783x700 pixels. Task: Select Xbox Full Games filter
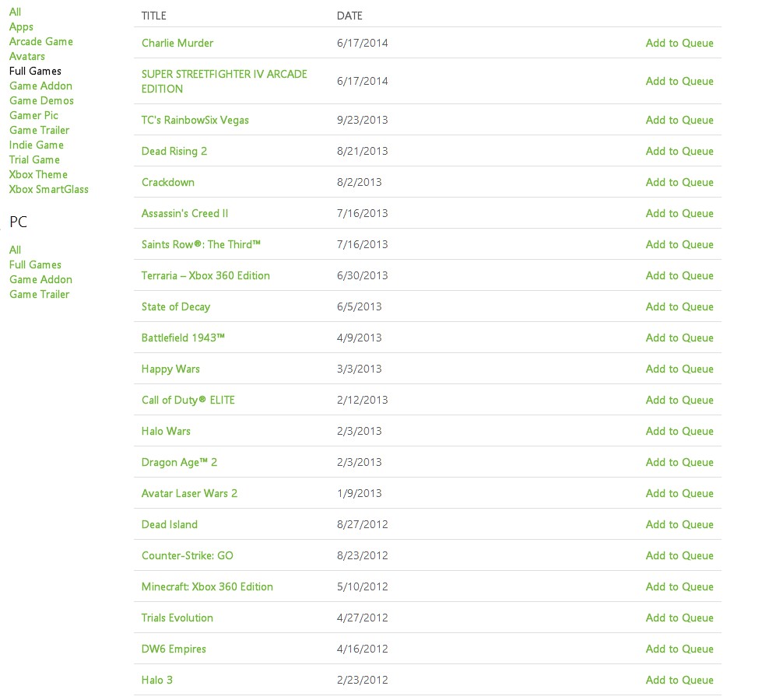click(x=35, y=71)
